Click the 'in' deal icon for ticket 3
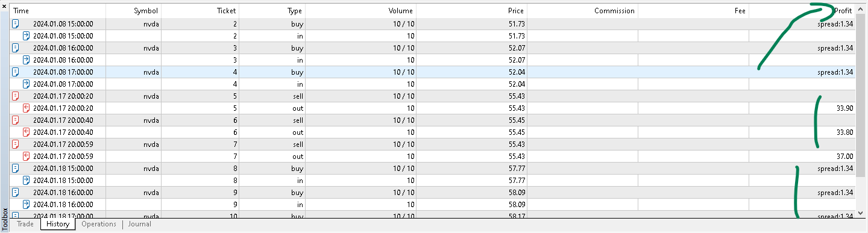This screenshot has width=868, height=233. (26, 60)
